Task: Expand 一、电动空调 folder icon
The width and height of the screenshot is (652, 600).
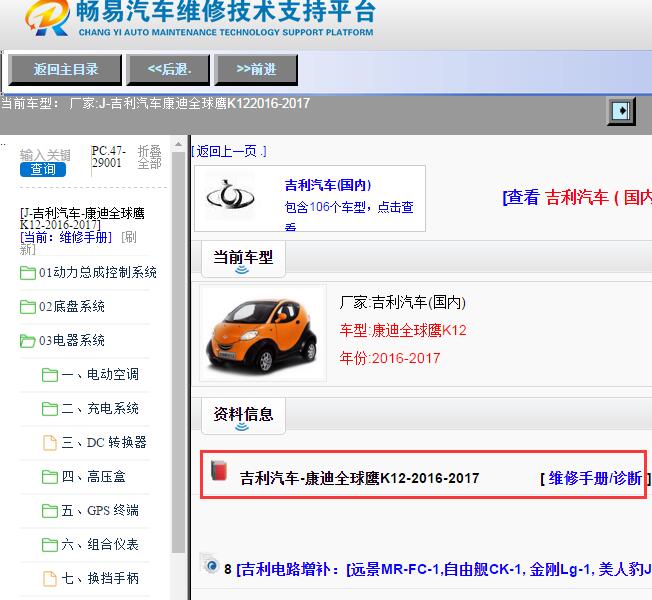Action: 49,375
